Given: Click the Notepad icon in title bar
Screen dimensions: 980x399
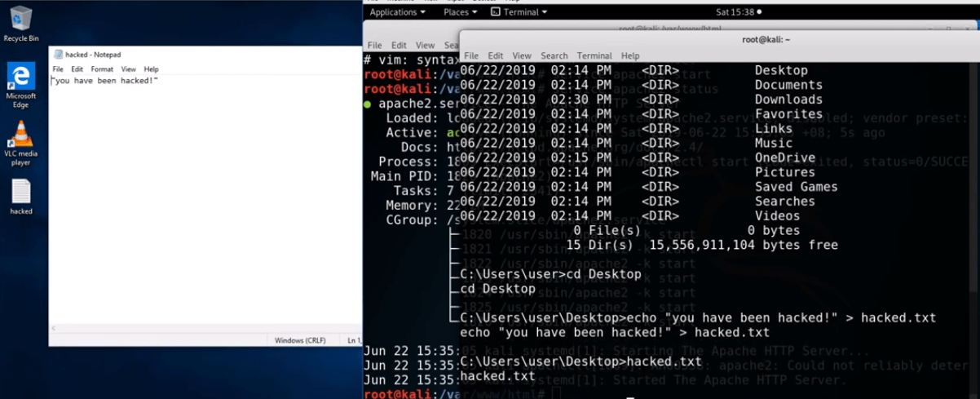Looking at the screenshot, I should coord(58,55).
